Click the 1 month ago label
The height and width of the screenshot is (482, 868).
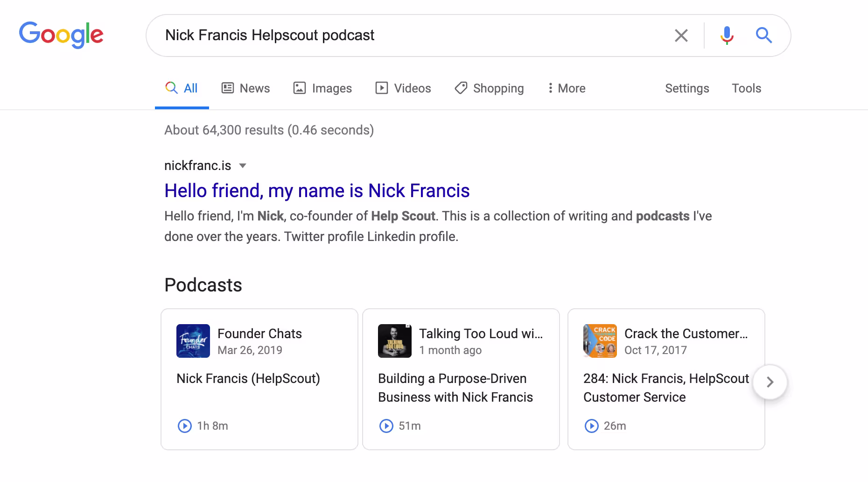tap(450, 350)
